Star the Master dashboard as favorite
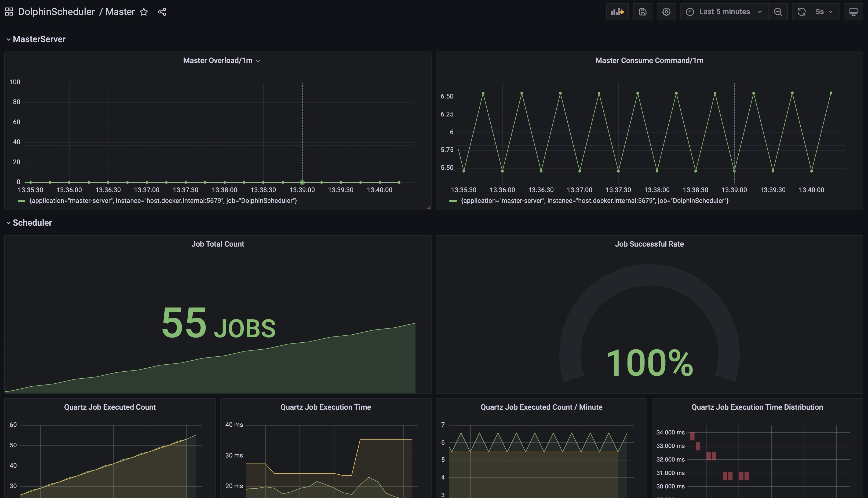868x498 pixels. (x=144, y=12)
